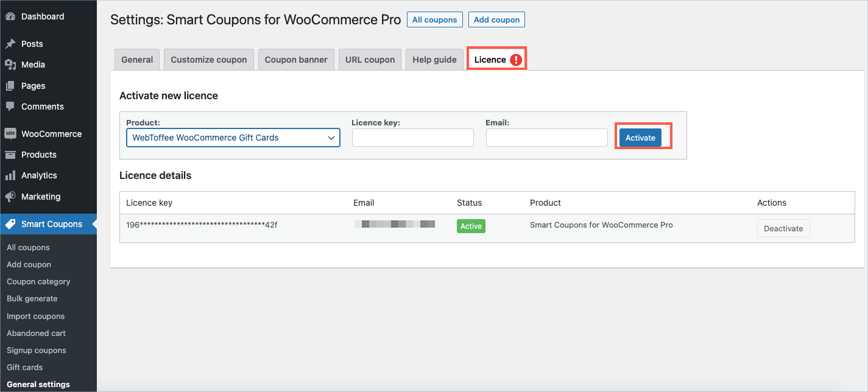
Task: Open Gift cards submenu link
Action: pos(25,368)
